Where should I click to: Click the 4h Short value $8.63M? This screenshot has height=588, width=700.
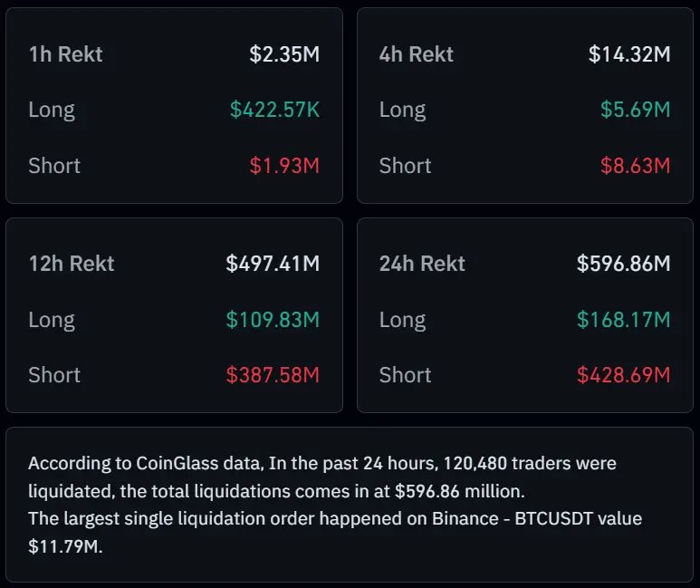pyautogui.click(x=635, y=166)
